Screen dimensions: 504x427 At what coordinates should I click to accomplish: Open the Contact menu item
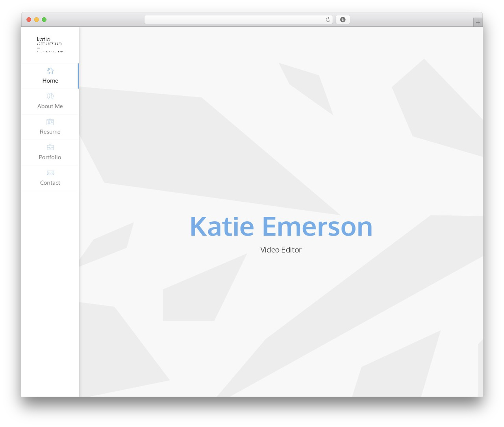click(x=50, y=178)
